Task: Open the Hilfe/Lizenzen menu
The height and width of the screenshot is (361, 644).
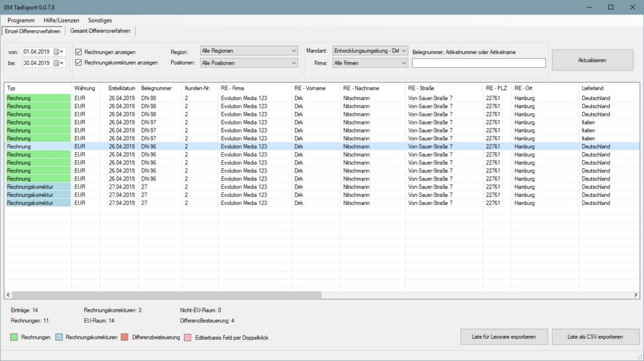Action: click(61, 20)
